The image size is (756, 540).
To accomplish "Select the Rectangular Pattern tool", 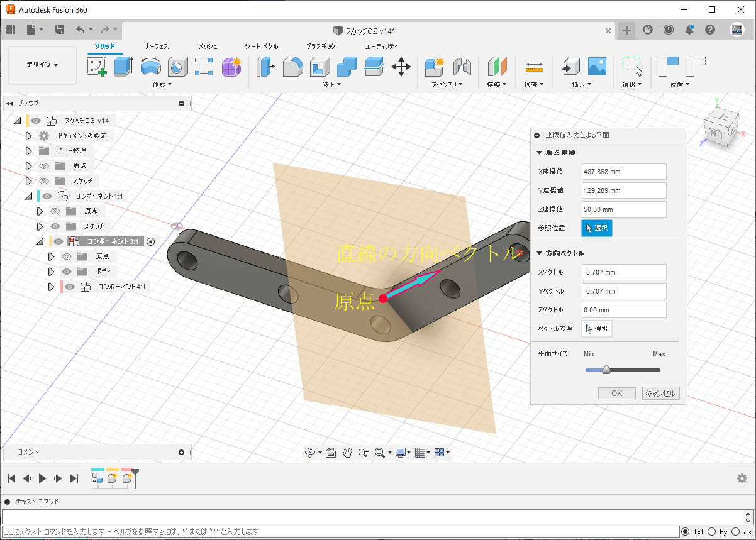I will (x=204, y=66).
